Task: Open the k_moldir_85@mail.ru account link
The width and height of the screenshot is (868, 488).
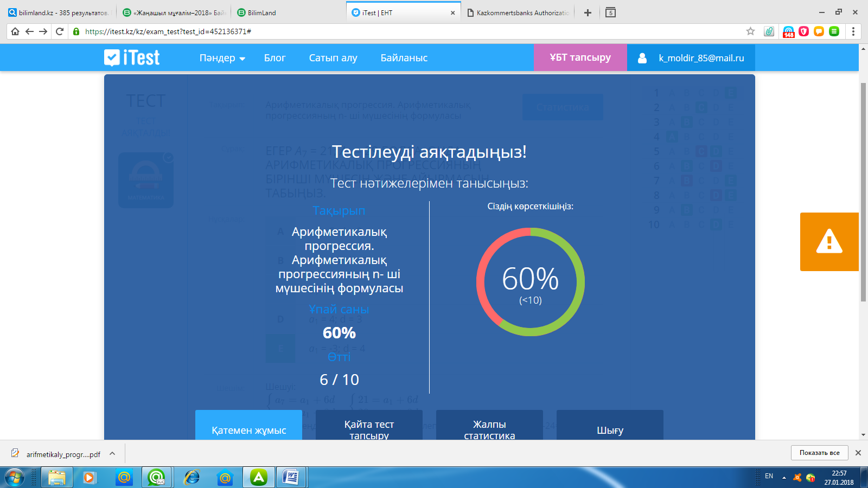Action: 701,58
